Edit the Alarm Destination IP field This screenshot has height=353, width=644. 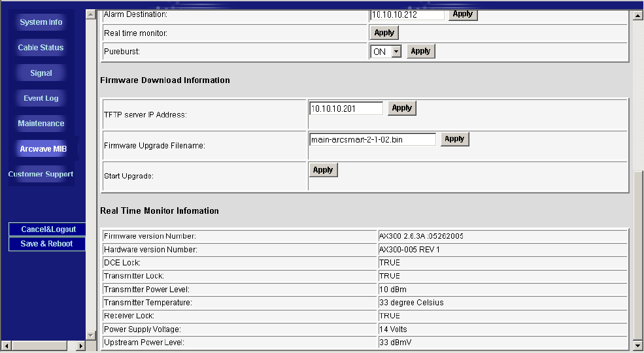[x=407, y=15]
